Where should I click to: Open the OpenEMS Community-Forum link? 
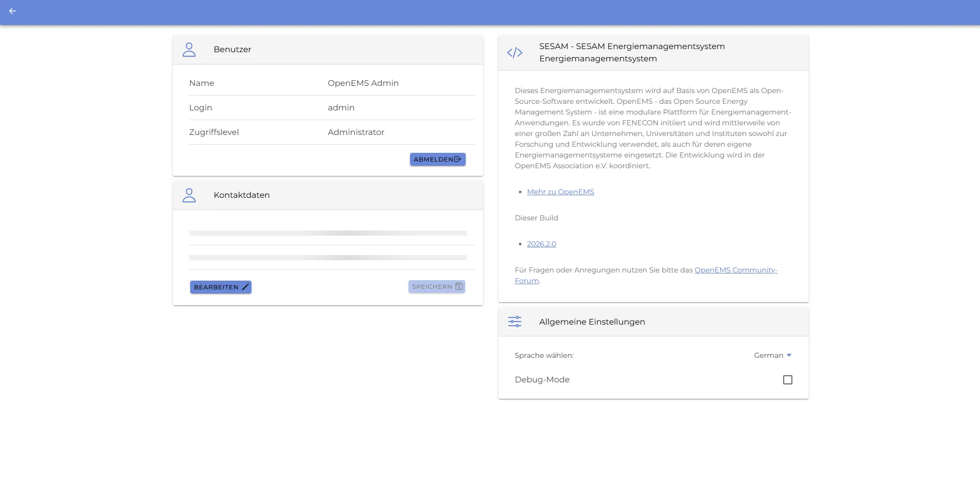736,270
